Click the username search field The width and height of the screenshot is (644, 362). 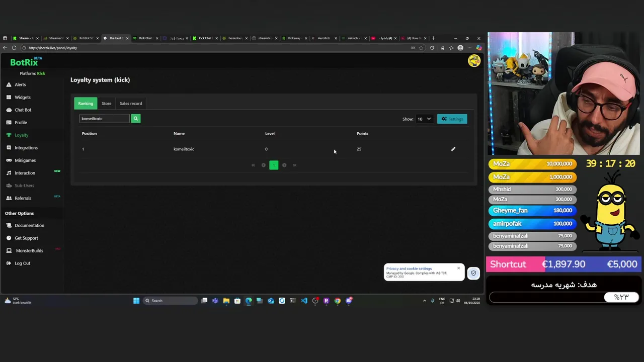[x=104, y=119]
